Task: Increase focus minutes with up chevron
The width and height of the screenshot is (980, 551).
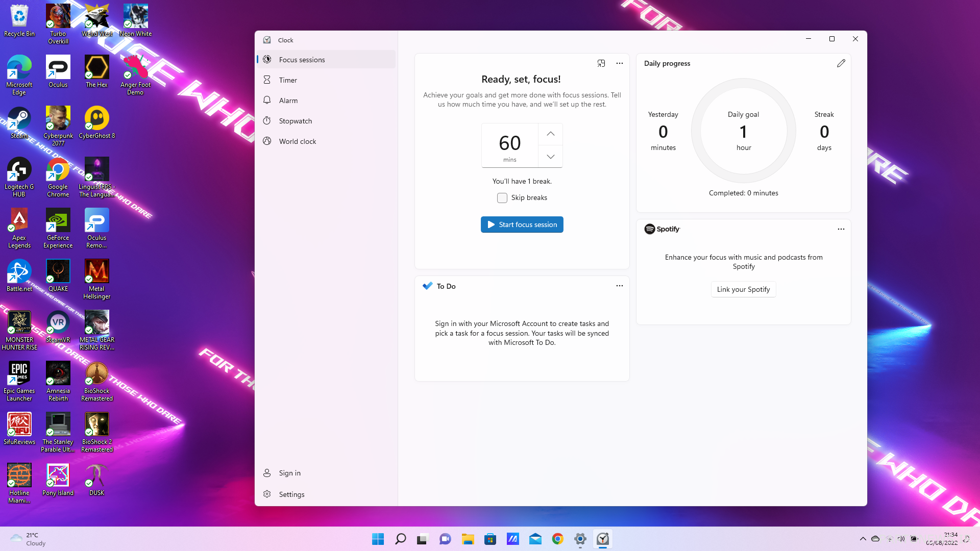Action: 550,134
